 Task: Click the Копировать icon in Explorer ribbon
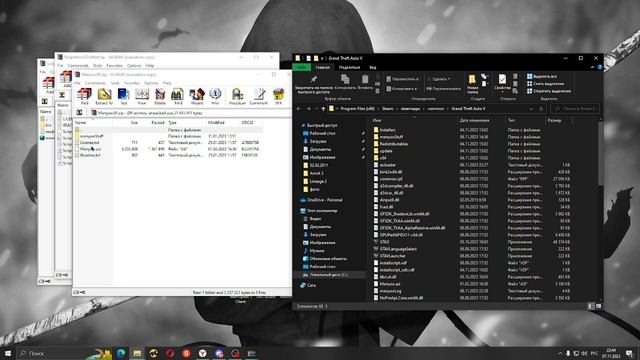coord(345,82)
